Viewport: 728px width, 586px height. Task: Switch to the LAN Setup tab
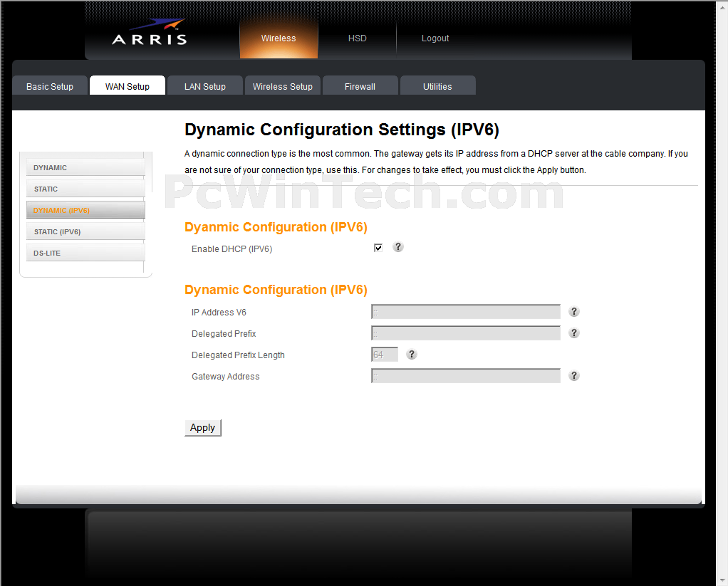coord(204,86)
